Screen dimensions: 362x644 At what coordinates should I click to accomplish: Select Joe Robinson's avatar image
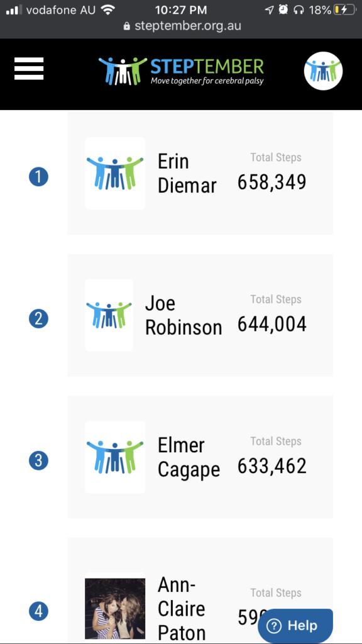tap(109, 315)
